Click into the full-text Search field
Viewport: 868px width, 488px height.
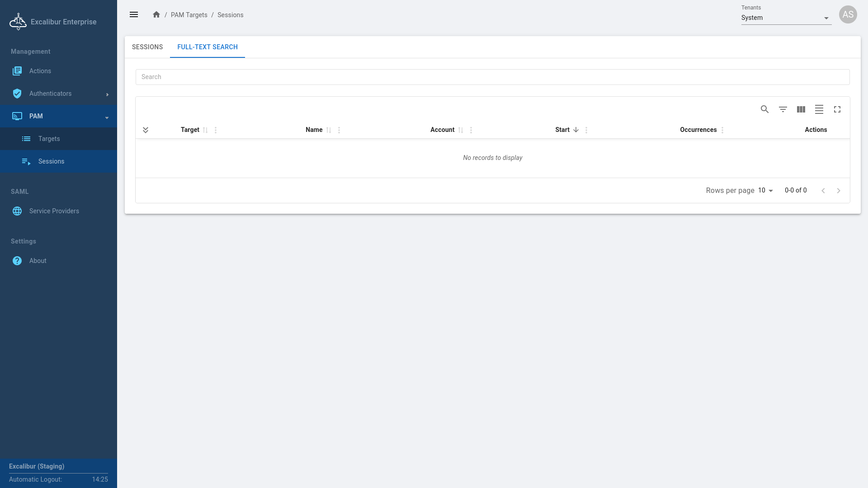pyautogui.click(x=492, y=77)
